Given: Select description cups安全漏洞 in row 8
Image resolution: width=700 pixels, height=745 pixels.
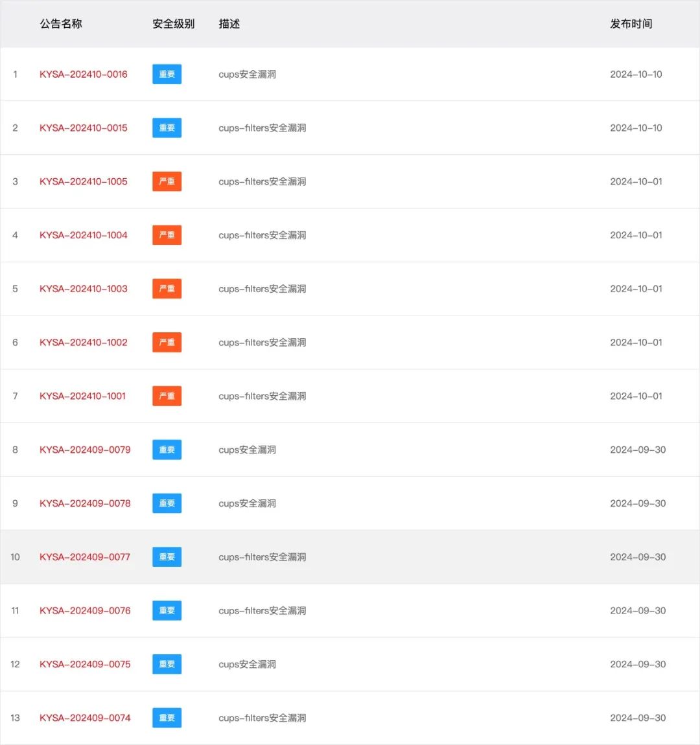Looking at the screenshot, I should pos(247,450).
